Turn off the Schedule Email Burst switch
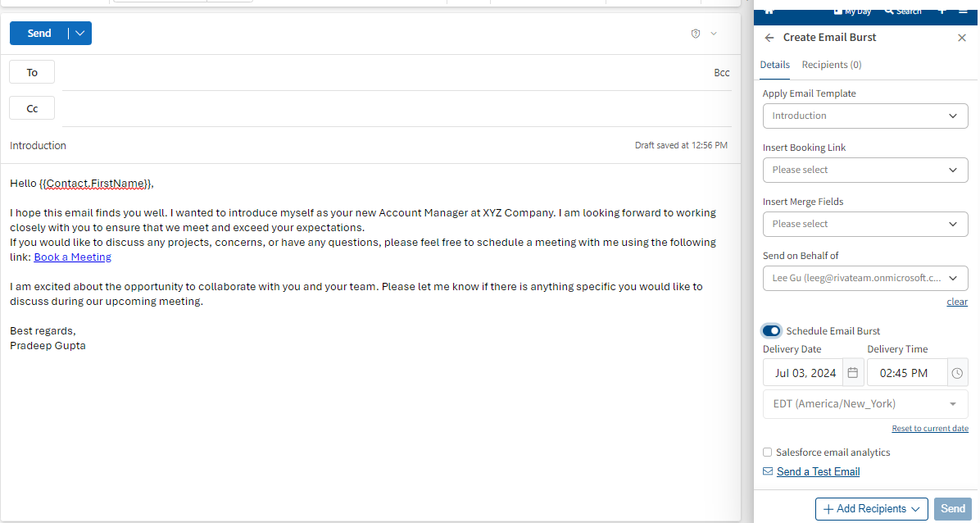 point(771,330)
